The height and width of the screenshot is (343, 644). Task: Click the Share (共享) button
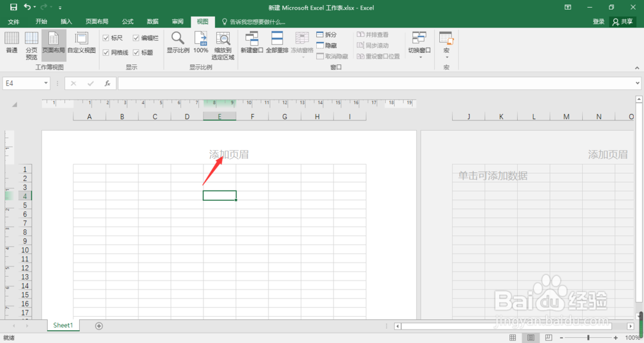pyautogui.click(x=623, y=22)
